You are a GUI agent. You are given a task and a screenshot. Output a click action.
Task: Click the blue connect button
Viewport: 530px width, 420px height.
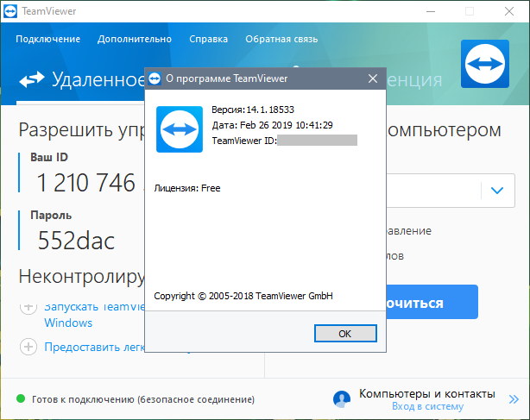432,302
